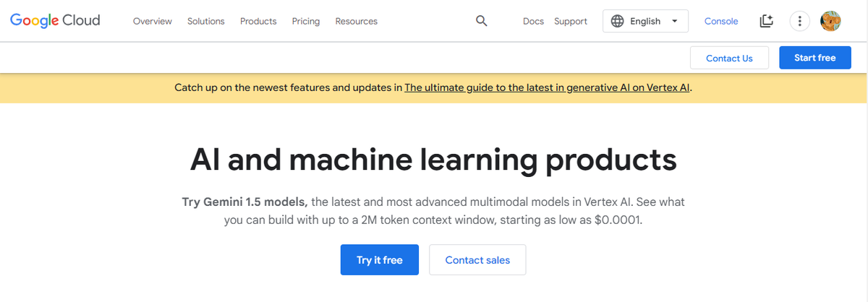868x302 pixels.
Task: Open the ultimate guide to Vertex AI link
Action: tap(548, 87)
